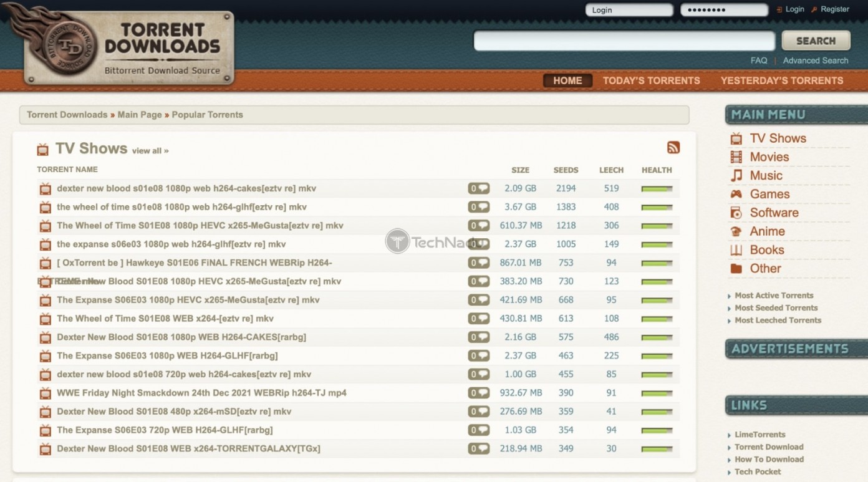This screenshot has width=868, height=482.
Task: Click the size value 932.67 MB
Action: click(521, 393)
